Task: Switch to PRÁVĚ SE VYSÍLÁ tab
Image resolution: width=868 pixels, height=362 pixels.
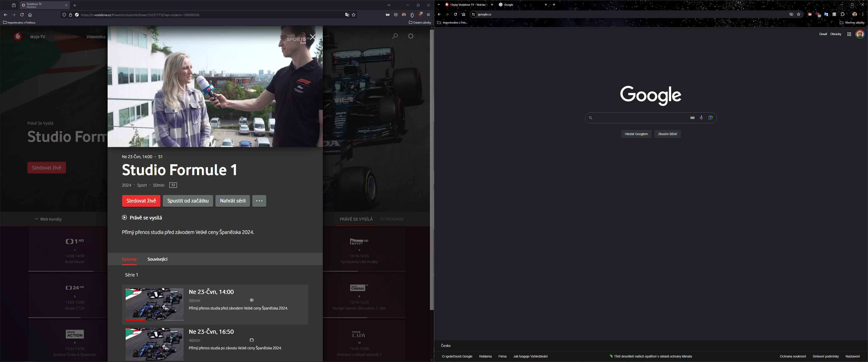Action: click(356, 219)
